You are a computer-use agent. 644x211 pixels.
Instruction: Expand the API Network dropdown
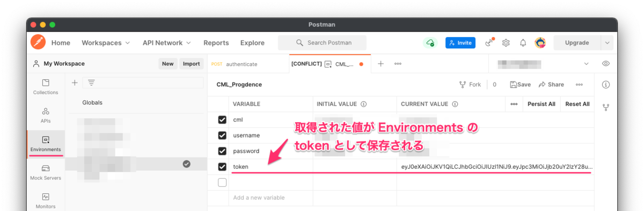point(167,43)
